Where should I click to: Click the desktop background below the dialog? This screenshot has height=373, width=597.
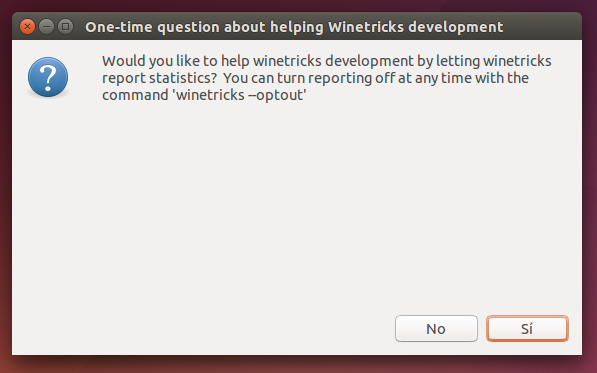pos(297,365)
